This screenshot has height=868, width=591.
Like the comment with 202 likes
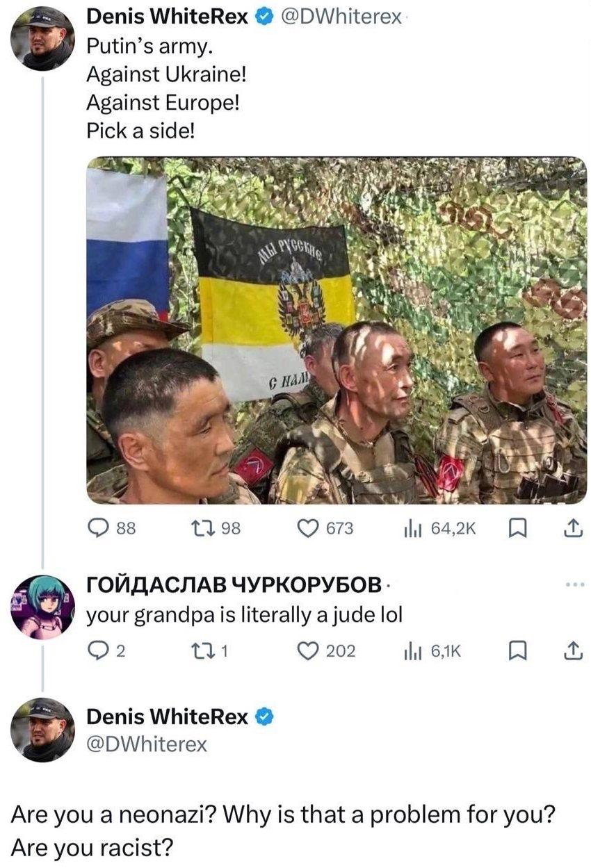pos(326,651)
